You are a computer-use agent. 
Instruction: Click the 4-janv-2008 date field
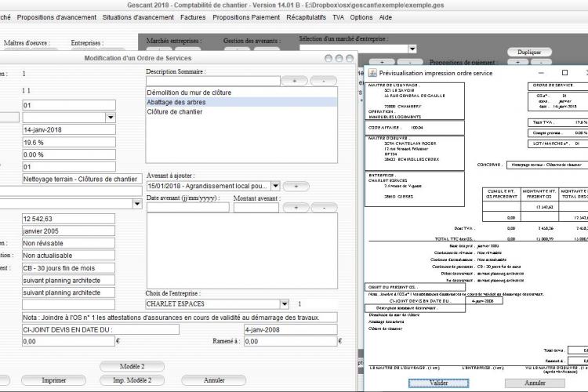pos(291,329)
